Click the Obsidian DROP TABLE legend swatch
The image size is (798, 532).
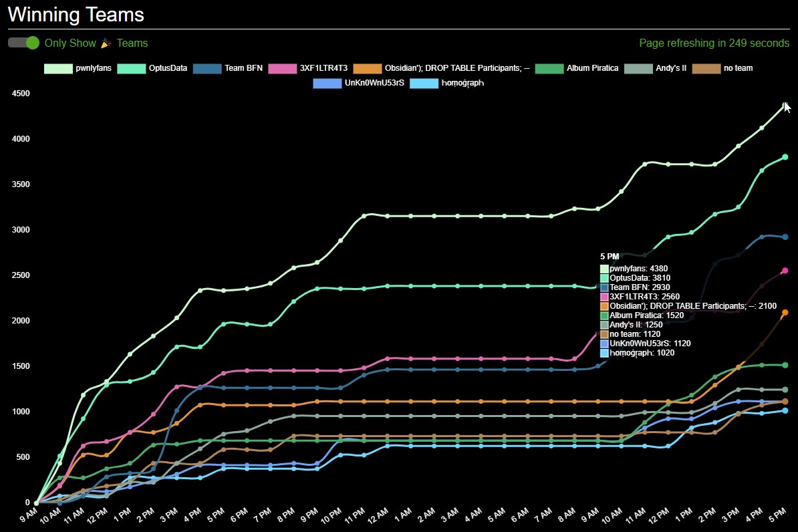click(368, 68)
